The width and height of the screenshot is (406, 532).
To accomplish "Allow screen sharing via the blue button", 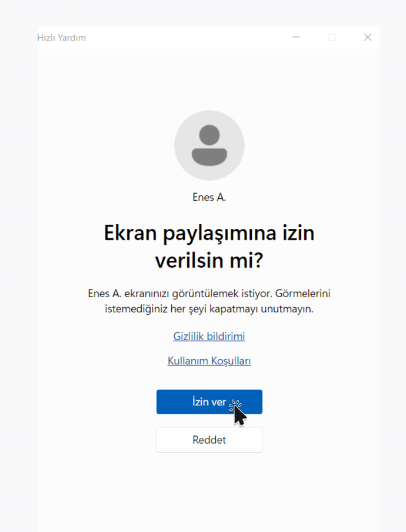I will coord(209,402).
